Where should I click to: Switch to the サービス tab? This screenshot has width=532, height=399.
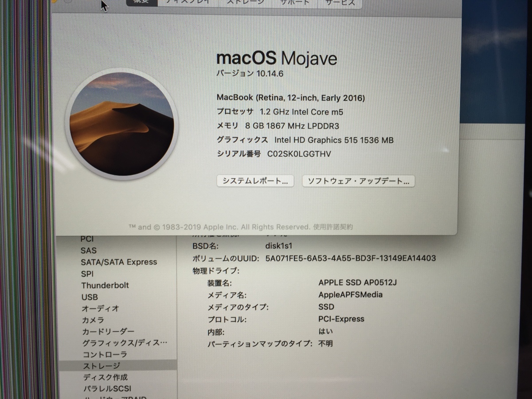[340, 3]
